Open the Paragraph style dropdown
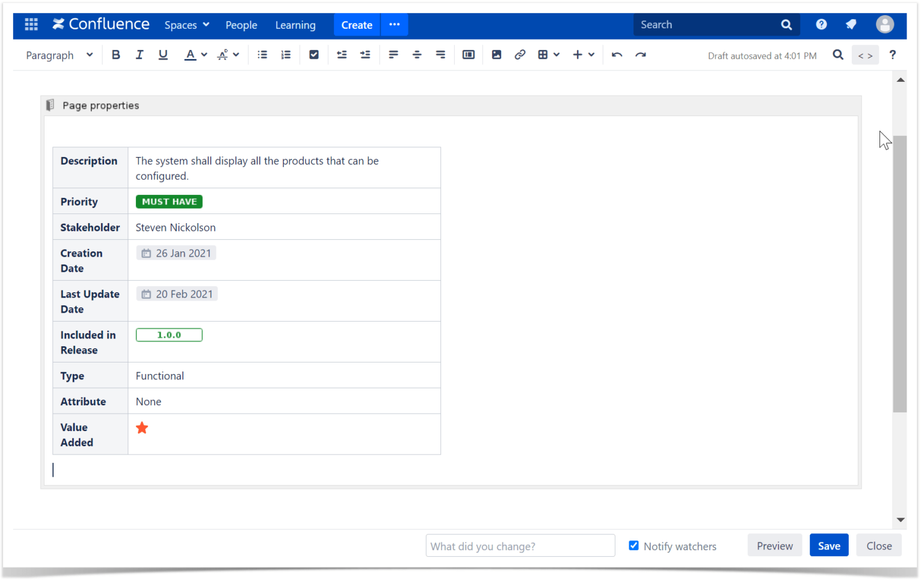The image size is (924, 582). click(x=58, y=55)
